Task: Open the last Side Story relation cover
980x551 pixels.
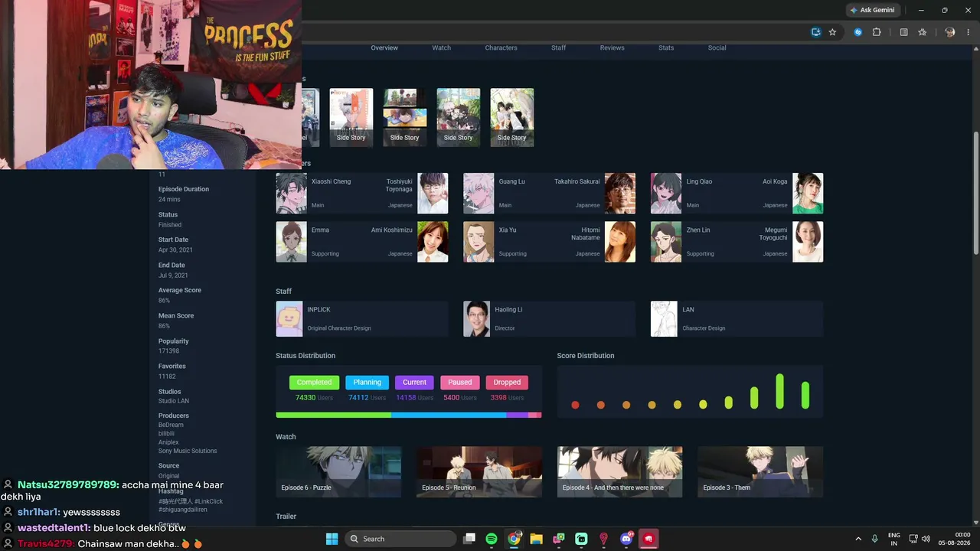Action: point(512,117)
